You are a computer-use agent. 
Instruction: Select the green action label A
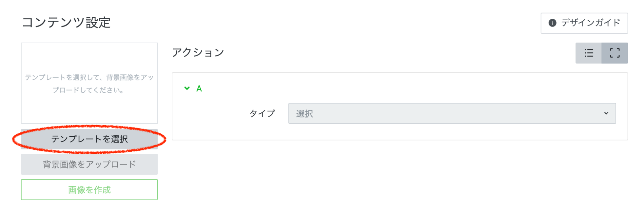pyautogui.click(x=199, y=88)
